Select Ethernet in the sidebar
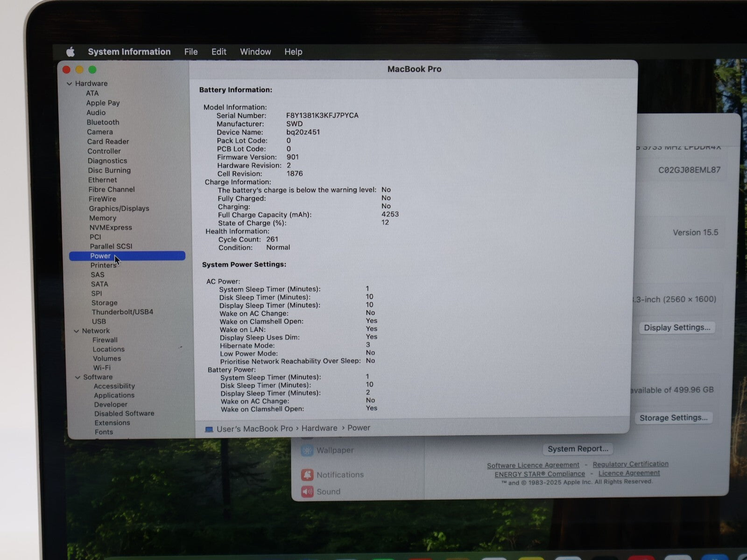 point(102,180)
